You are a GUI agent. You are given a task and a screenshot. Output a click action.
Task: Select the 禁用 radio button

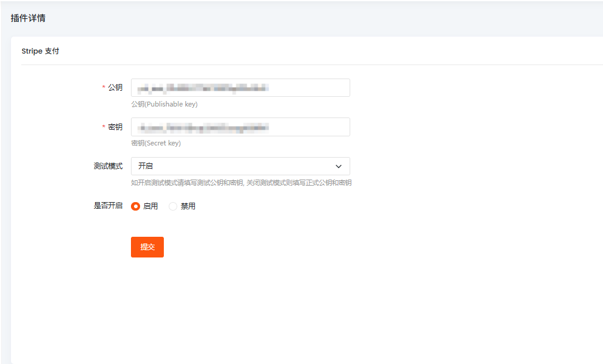[x=173, y=206]
